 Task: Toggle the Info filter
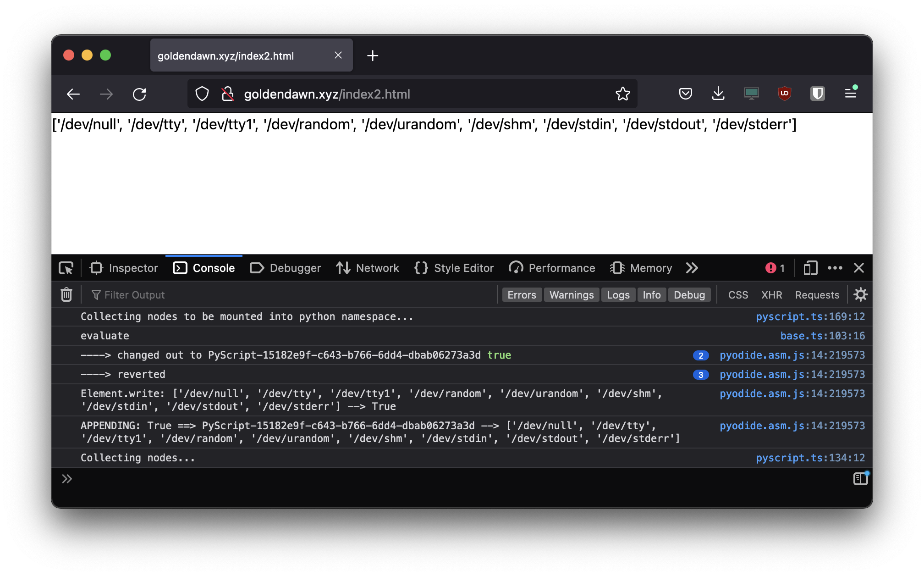pos(651,295)
